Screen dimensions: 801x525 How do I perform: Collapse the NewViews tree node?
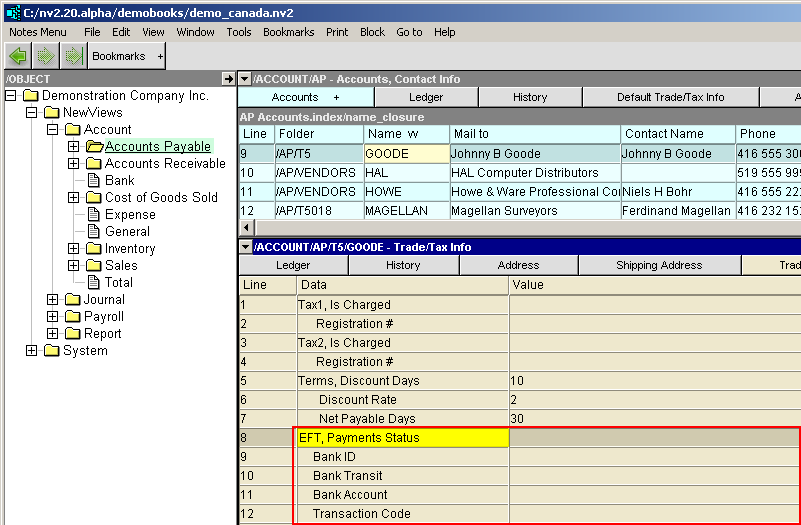click(31, 113)
